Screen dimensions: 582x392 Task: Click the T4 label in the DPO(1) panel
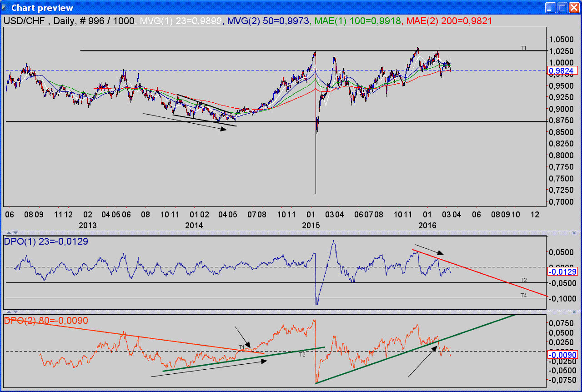tap(523, 296)
